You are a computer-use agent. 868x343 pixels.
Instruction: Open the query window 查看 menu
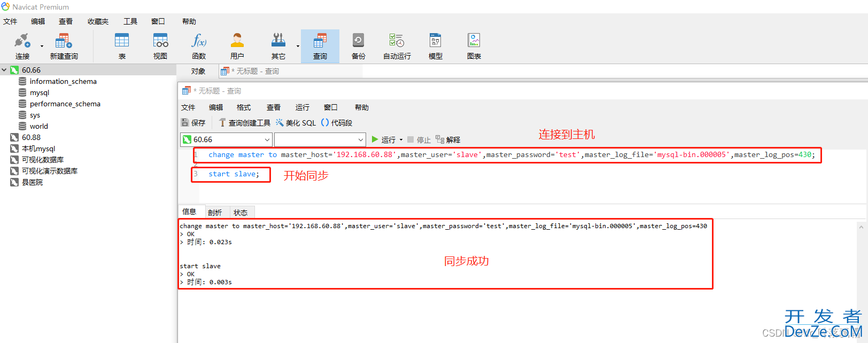(x=274, y=107)
